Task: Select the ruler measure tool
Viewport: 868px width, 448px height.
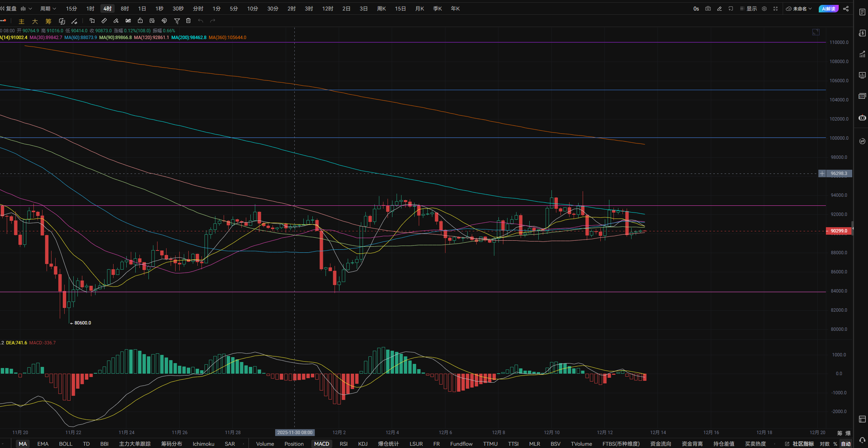Action: (104, 21)
